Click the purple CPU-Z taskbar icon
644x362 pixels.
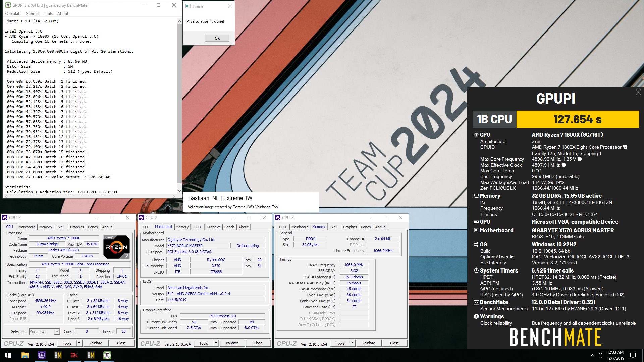coord(42,355)
